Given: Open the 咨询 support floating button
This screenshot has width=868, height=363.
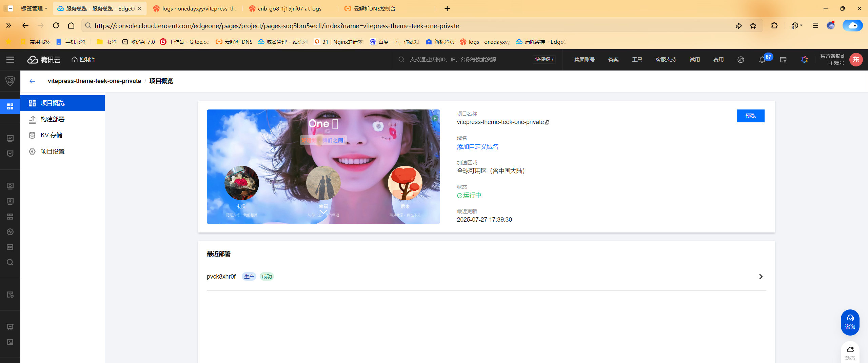Looking at the screenshot, I should tap(850, 322).
